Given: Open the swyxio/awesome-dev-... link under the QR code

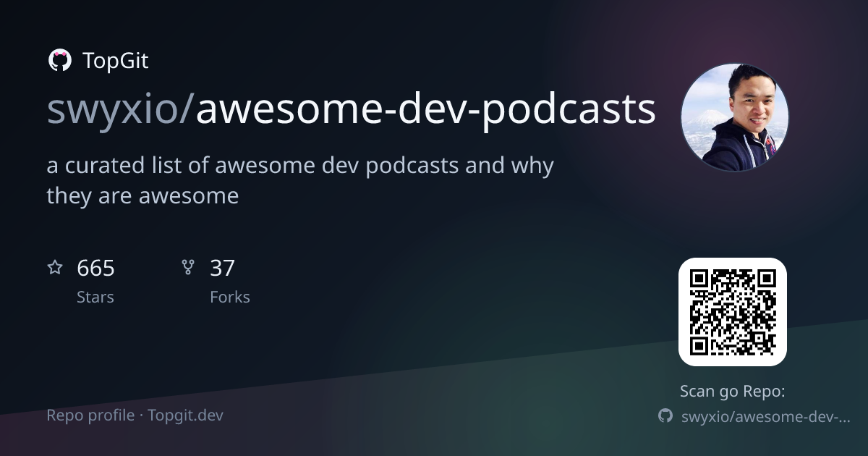Looking at the screenshot, I should (765, 416).
